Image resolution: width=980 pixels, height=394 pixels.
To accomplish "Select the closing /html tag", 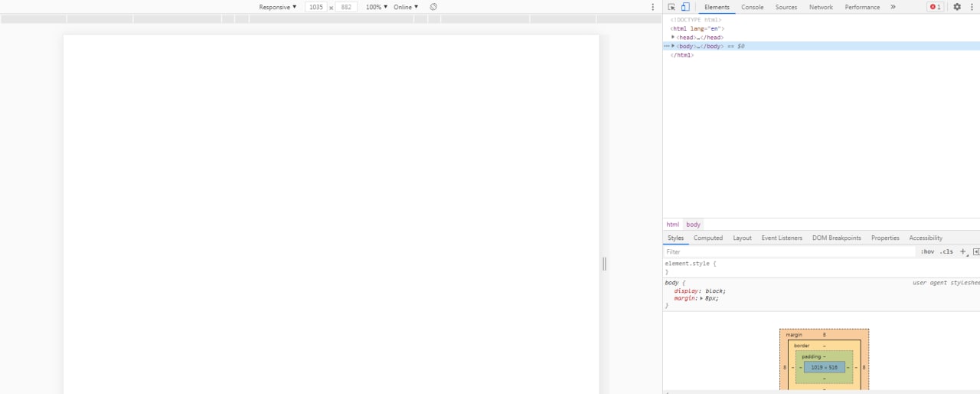I will 682,55.
